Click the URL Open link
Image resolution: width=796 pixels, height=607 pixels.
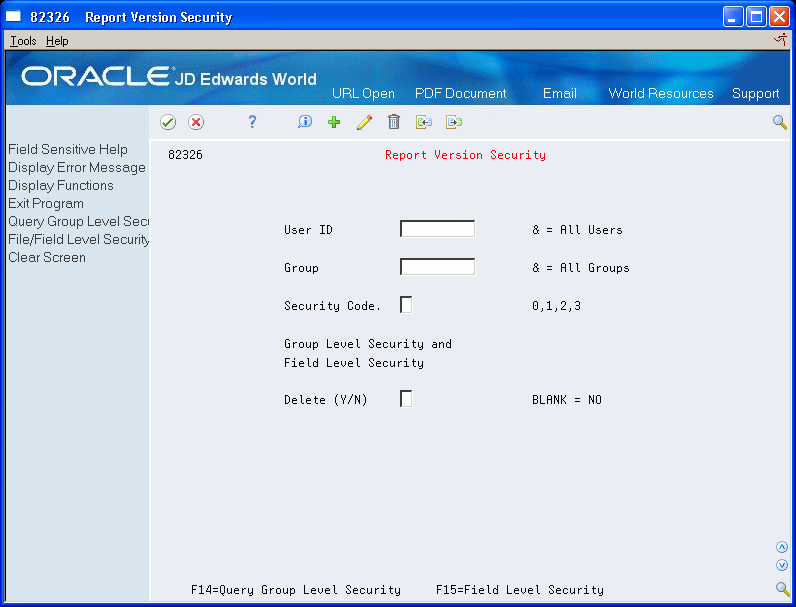(363, 93)
